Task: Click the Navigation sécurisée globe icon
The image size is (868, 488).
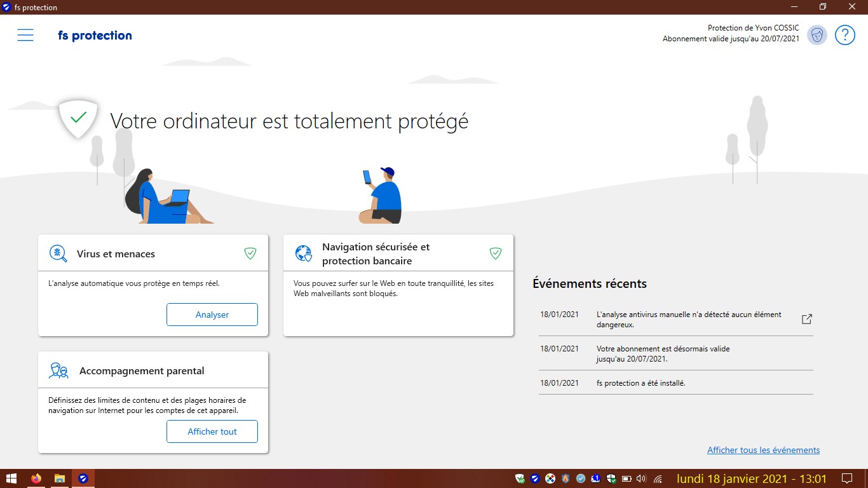Action: pyautogui.click(x=304, y=254)
